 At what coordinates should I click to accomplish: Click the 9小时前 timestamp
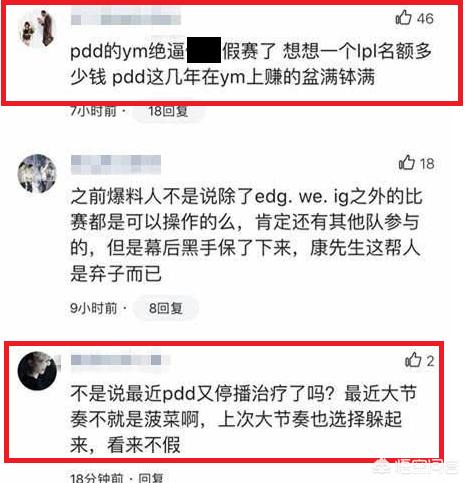(93, 308)
